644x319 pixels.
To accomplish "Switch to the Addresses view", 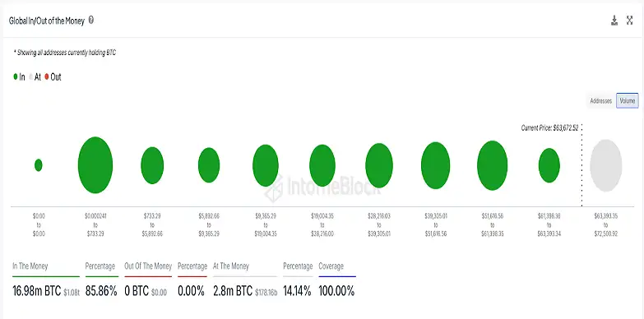I will tap(601, 101).
